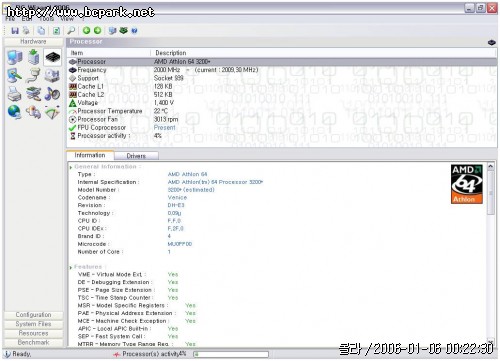
Task: Open the Video monitor-with-pencil icon
Action: point(15,76)
